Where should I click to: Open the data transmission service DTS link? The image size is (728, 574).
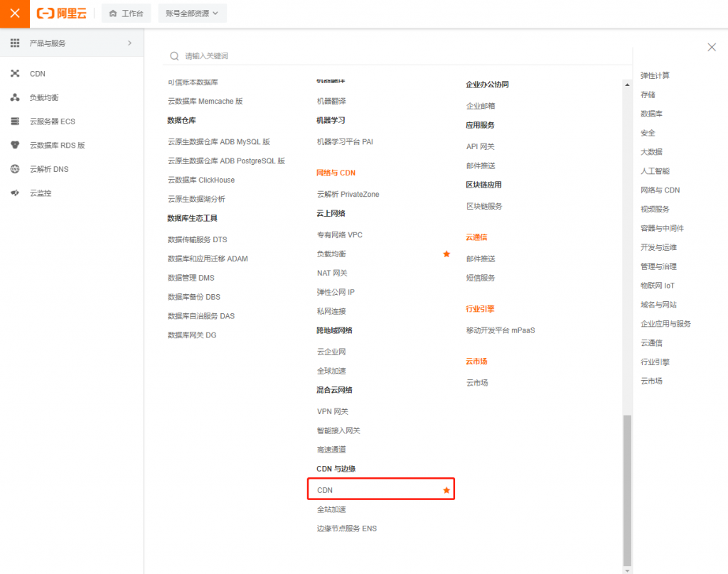(198, 239)
